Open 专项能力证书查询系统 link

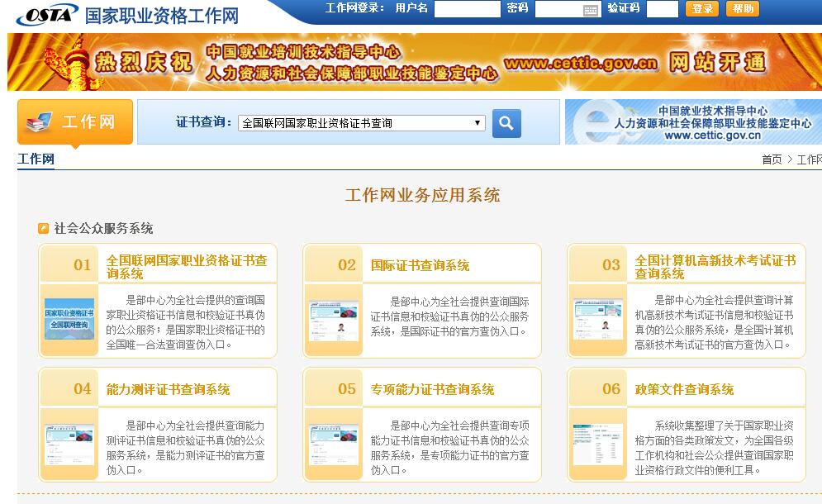coord(432,389)
